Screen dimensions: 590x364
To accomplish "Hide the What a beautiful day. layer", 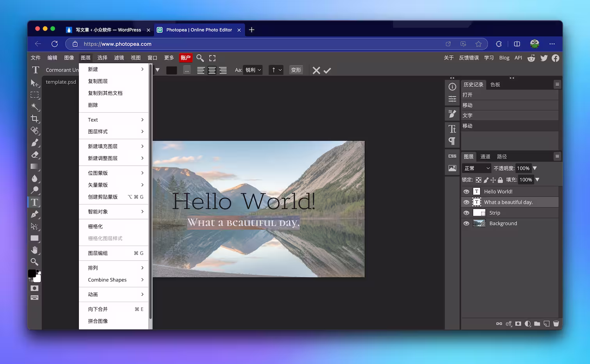I will pyautogui.click(x=466, y=202).
